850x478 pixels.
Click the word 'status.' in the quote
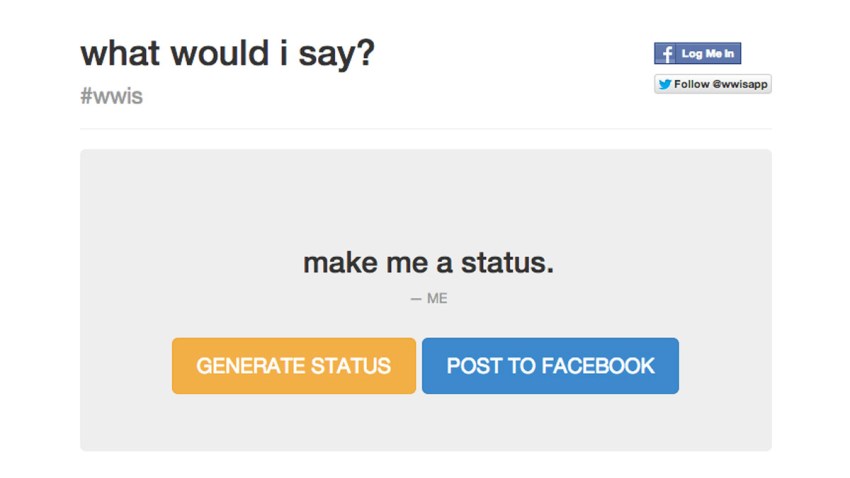pos(507,263)
